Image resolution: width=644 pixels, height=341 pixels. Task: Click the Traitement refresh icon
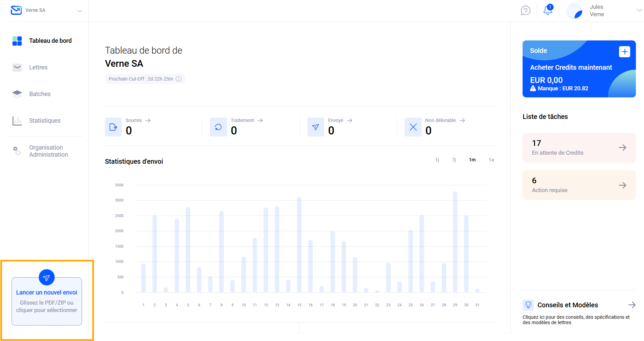[x=218, y=127]
